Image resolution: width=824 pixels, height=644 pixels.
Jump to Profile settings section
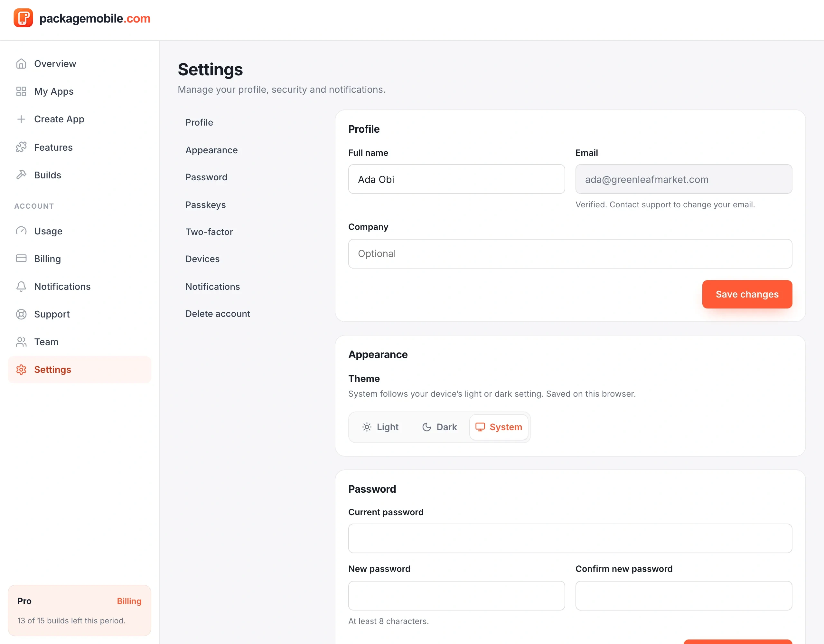coord(199,122)
